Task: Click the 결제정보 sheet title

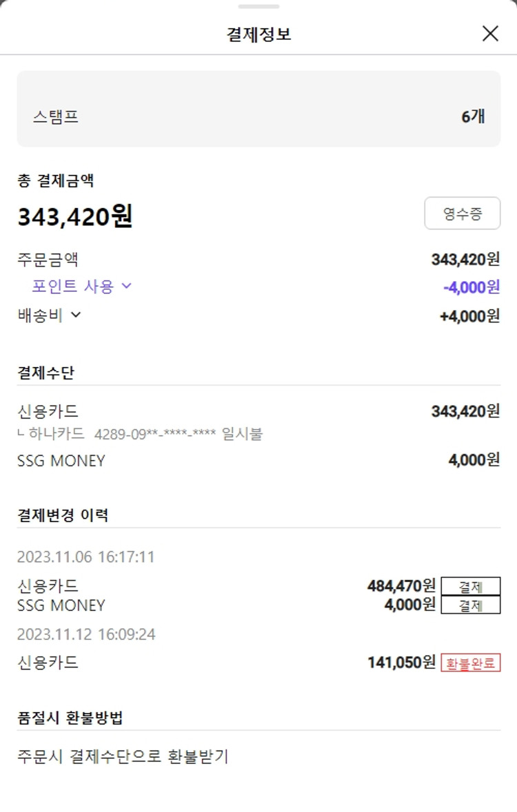Action: click(x=258, y=34)
